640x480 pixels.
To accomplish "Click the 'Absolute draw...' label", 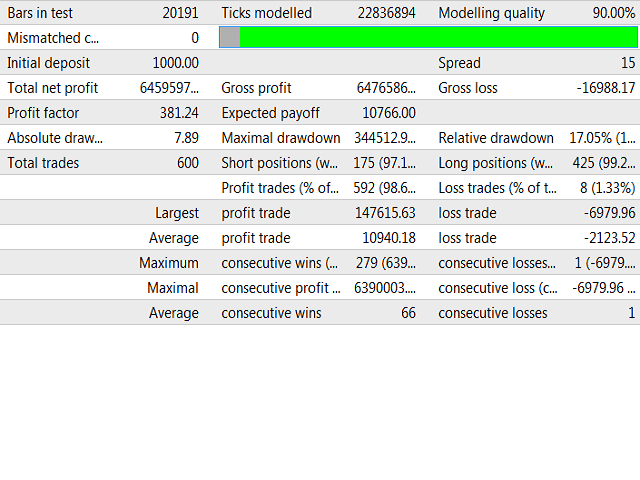I will [x=55, y=138].
